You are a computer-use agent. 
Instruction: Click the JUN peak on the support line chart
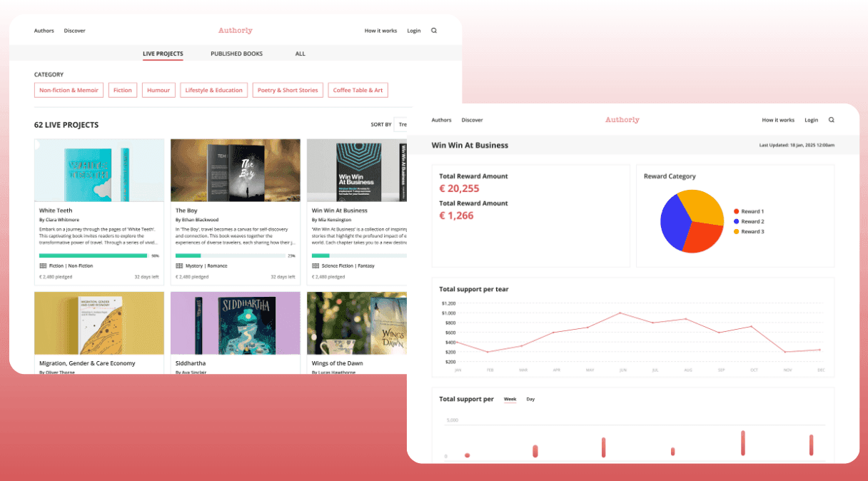(x=620, y=313)
